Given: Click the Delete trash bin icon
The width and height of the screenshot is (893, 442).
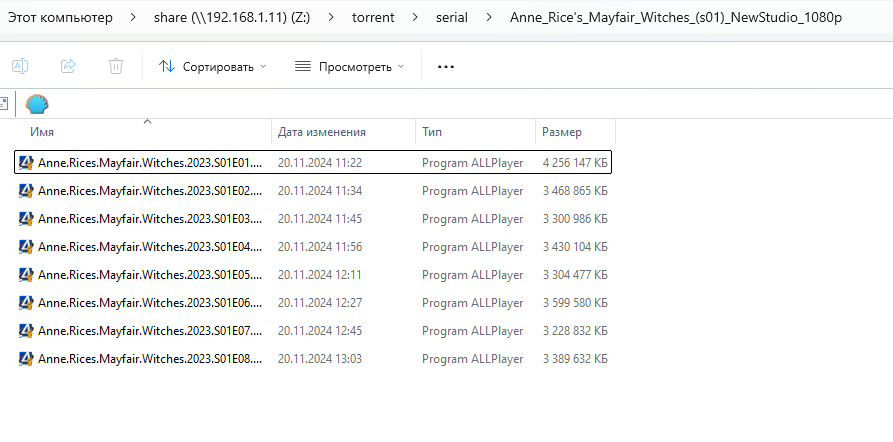Looking at the screenshot, I should 116,66.
